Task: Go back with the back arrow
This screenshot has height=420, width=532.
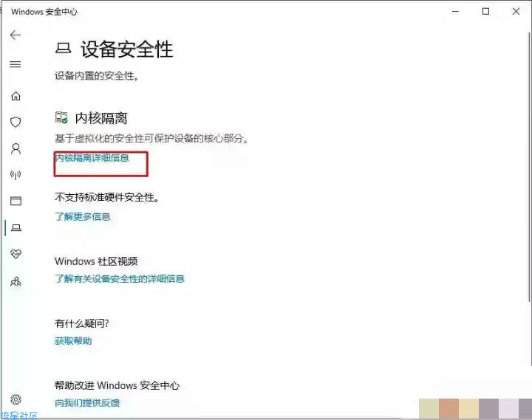Action: coord(16,35)
